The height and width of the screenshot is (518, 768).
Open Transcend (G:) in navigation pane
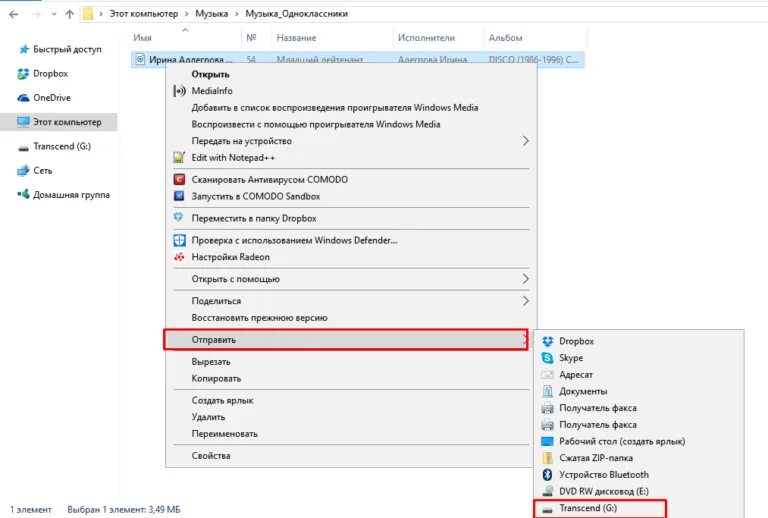[x=54, y=146]
